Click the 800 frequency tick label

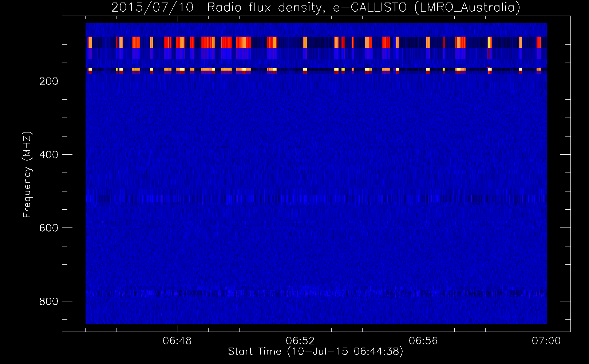pos(49,301)
